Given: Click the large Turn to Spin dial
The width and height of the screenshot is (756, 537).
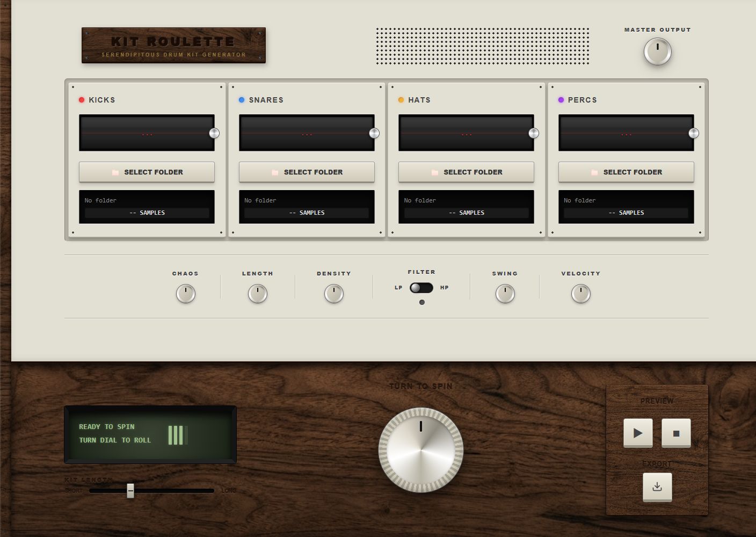Looking at the screenshot, I should point(421,450).
